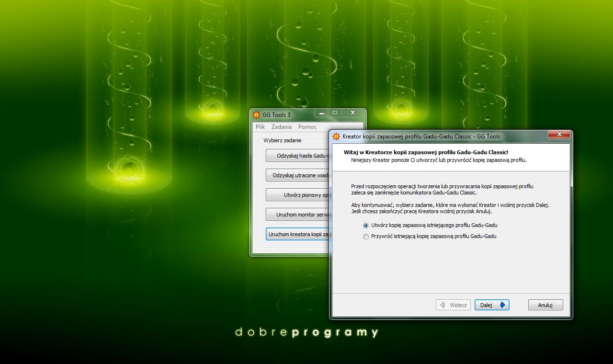The image size is (613, 364).
Task: Click 'Utwórz pionowy op' button in GG Tools
Action: (297, 195)
